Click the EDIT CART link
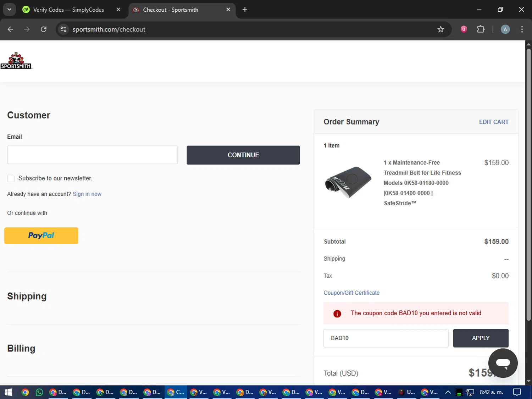532x399 pixels. point(494,122)
